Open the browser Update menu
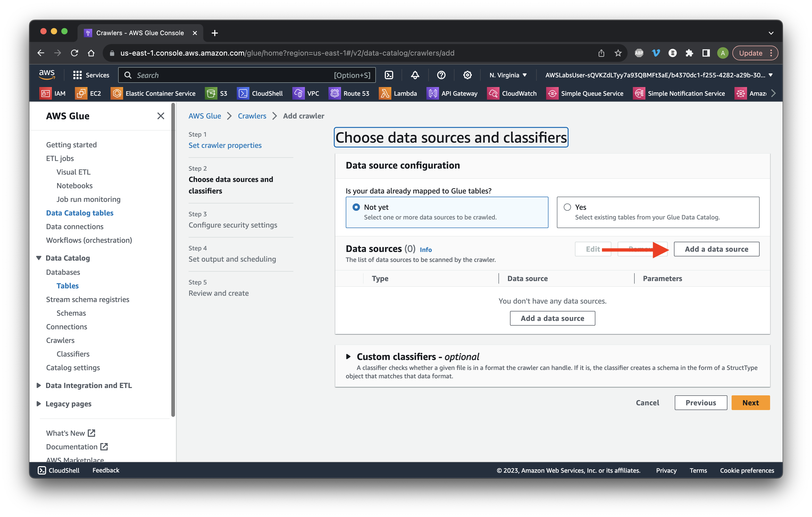The width and height of the screenshot is (812, 517). tap(755, 53)
